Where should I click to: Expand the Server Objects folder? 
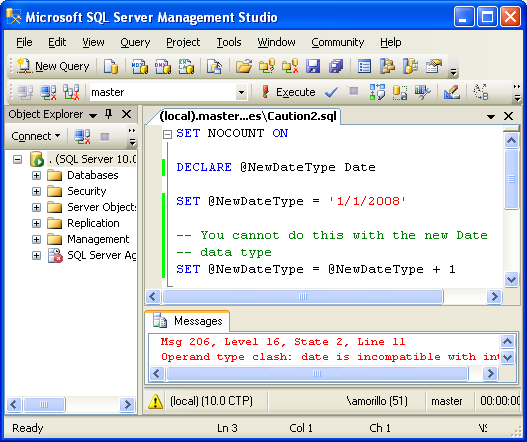point(36,207)
